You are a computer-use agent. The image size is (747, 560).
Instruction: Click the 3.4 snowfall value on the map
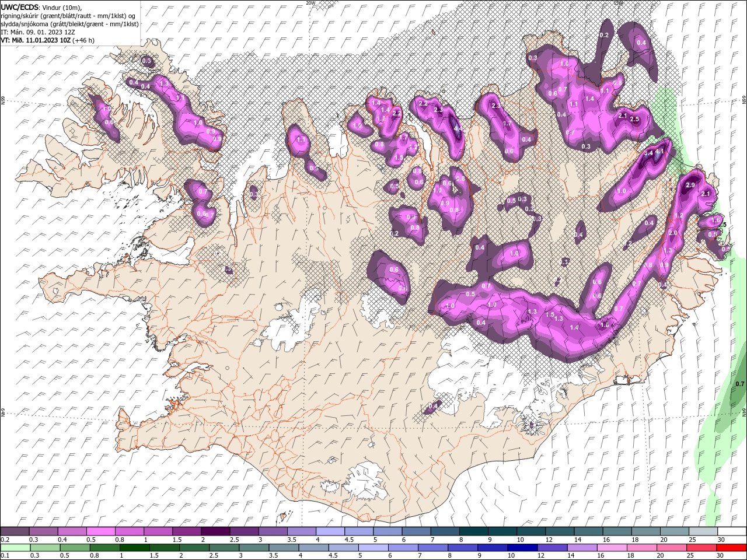648,153
